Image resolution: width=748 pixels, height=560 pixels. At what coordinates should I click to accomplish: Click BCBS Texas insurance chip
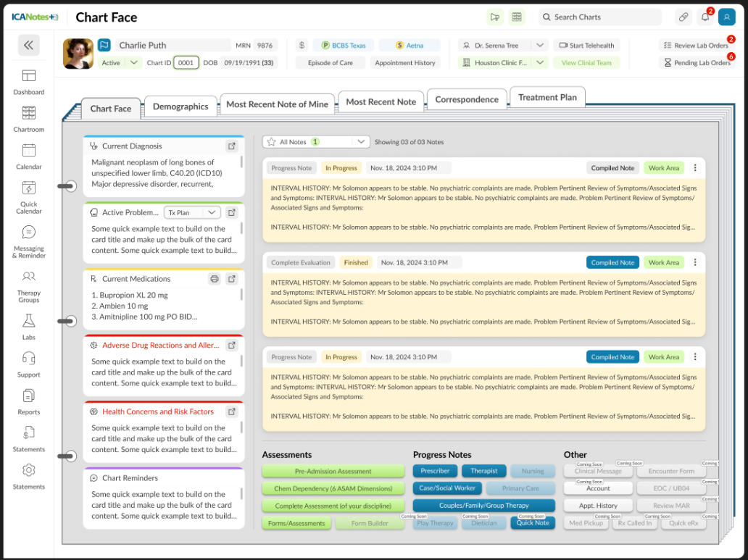[x=344, y=46]
